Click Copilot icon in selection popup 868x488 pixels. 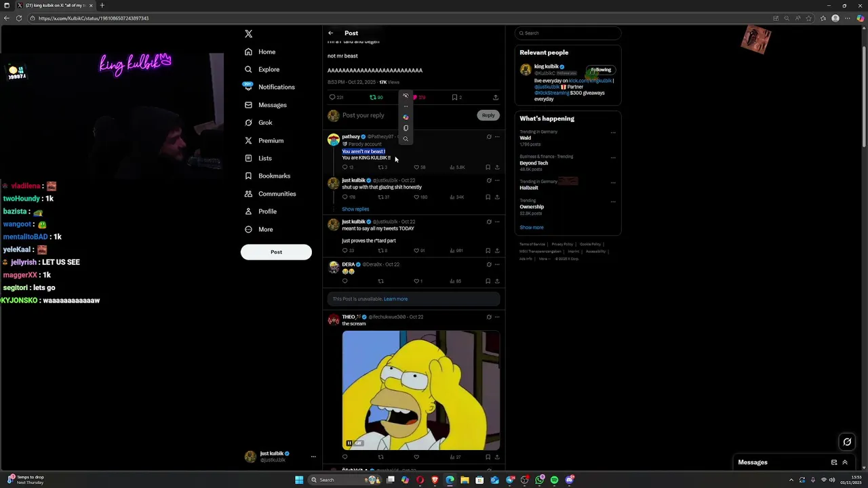tap(406, 117)
